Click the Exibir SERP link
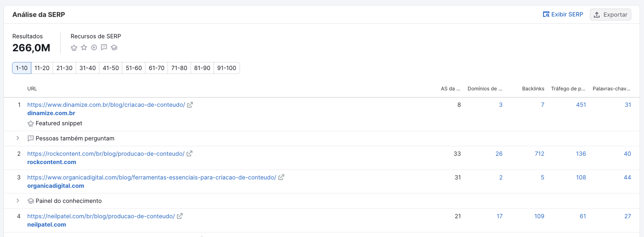Viewport: 644px width, 237px height. (x=563, y=15)
